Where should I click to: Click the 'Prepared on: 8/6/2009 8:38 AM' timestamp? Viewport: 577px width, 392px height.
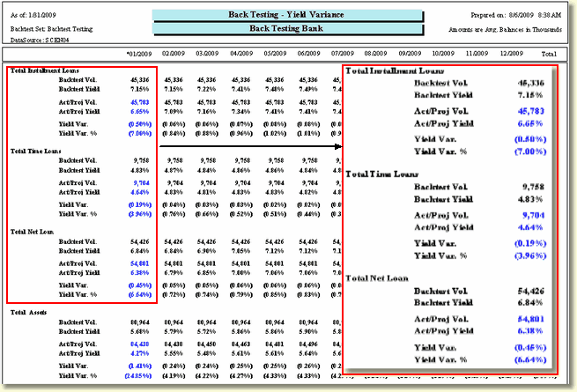[x=516, y=15]
